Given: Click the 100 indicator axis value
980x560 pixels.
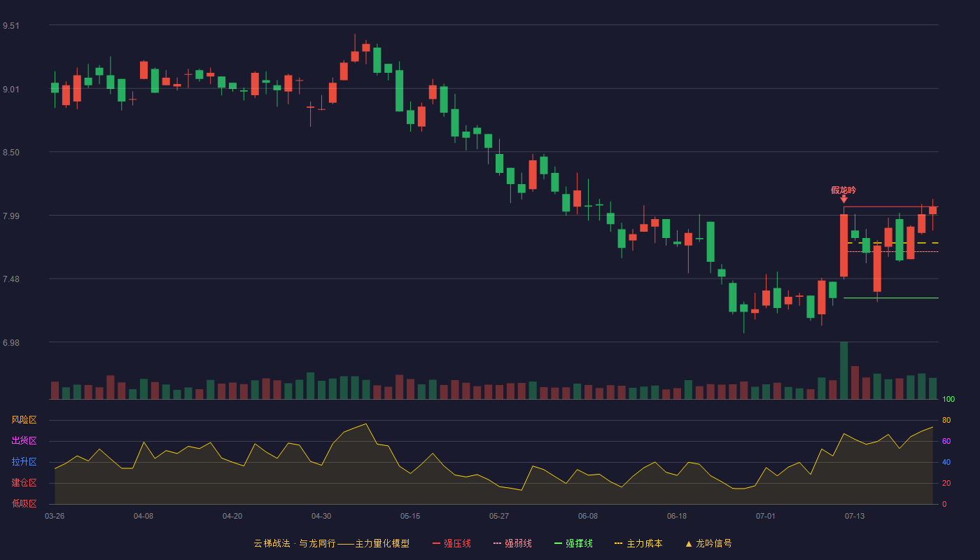Looking at the screenshot, I should (x=948, y=399).
